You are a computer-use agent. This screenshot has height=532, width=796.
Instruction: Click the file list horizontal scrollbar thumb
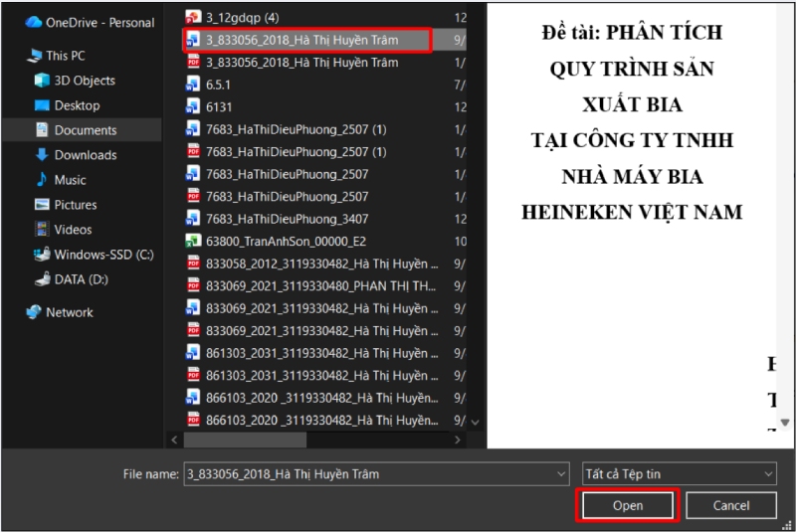[245, 440]
